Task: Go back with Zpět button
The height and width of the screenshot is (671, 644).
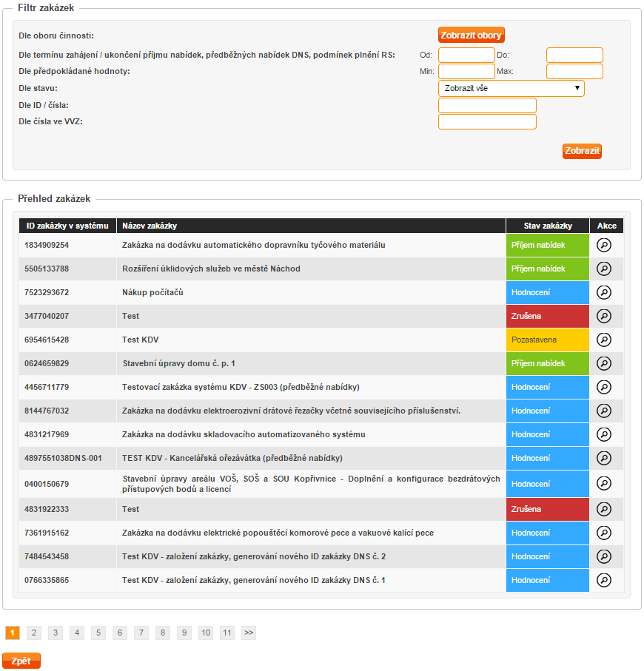Action: pos(21,661)
